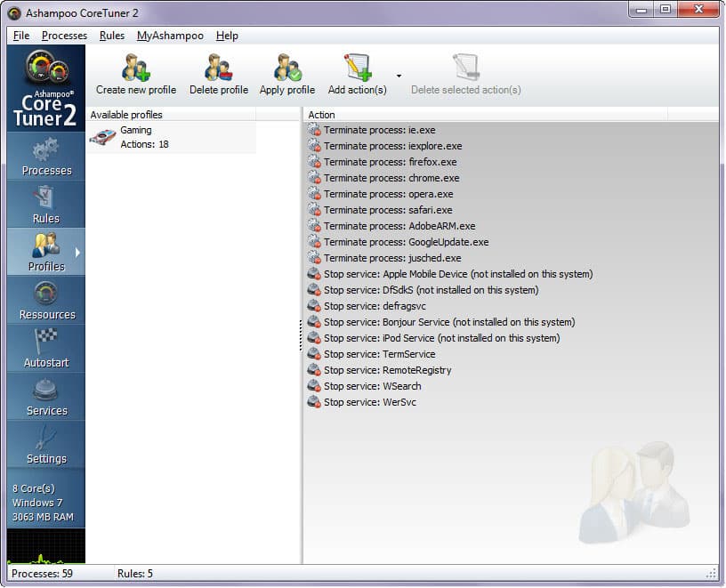Click the icon for Stop service: TermService
Image resolution: width=726 pixels, height=588 pixels.
[314, 354]
